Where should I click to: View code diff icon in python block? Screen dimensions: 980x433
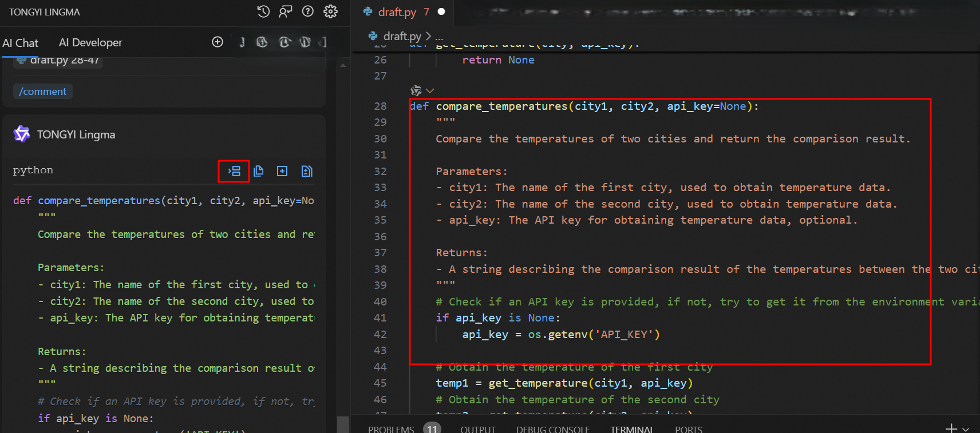pyautogui.click(x=307, y=171)
